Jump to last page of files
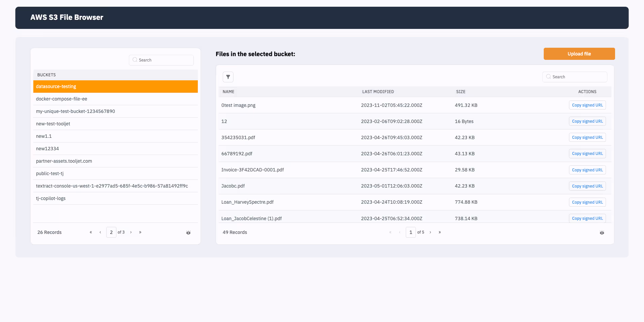644x322 pixels. [440, 232]
